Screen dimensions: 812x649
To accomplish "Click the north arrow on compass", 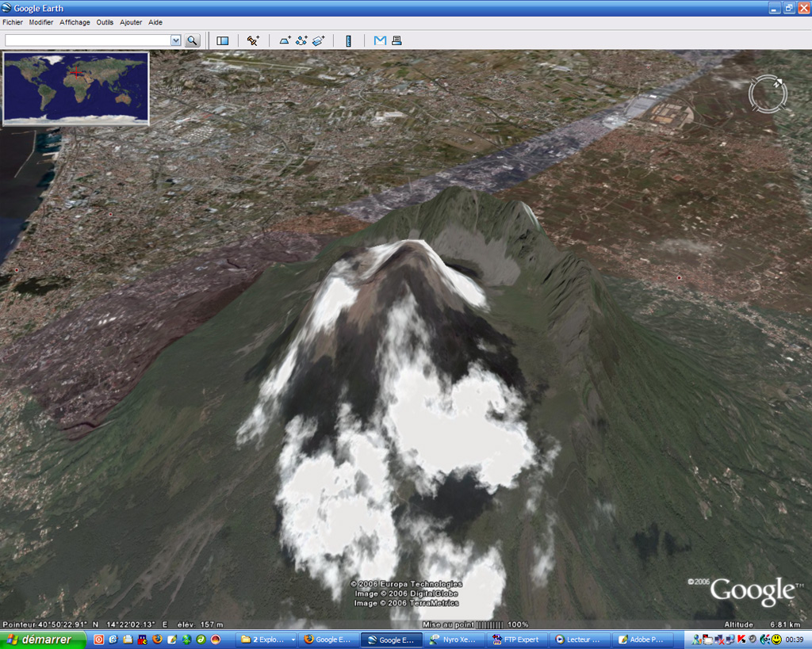I will [x=778, y=82].
